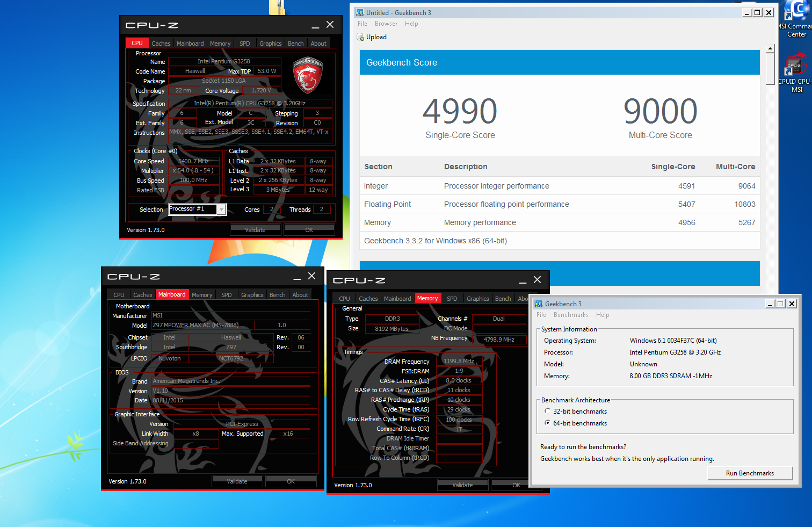This screenshot has height=527, width=812.
Task: Click Run Benchmarks button
Action: pyautogui.click(x=750, y=473)
